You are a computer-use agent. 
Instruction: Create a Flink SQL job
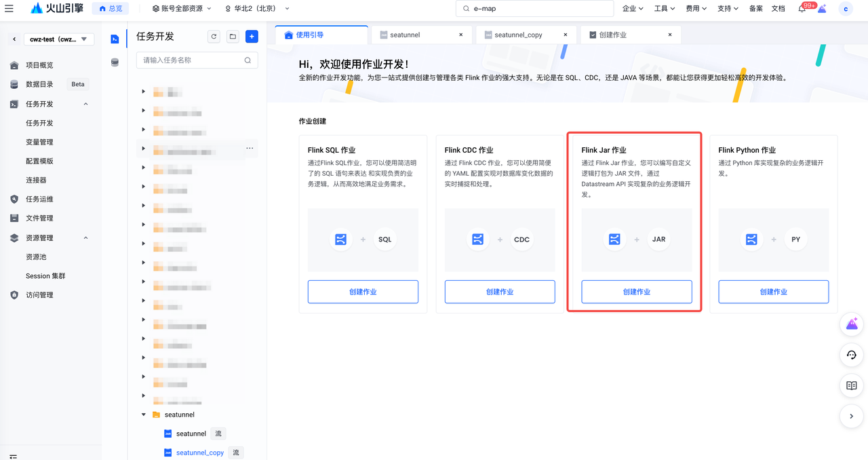tap(363, 292)
